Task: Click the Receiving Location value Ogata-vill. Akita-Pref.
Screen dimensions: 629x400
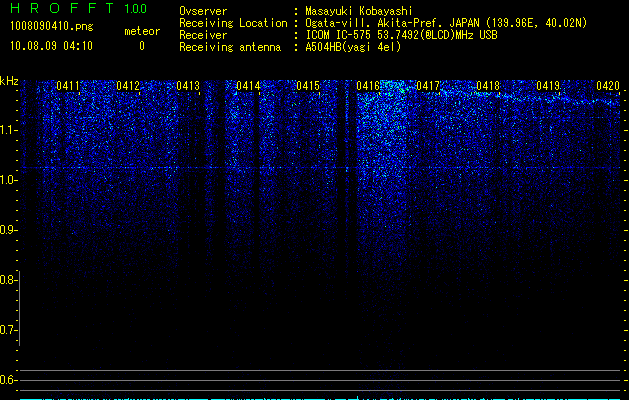Action: click(x=374, y=23)
